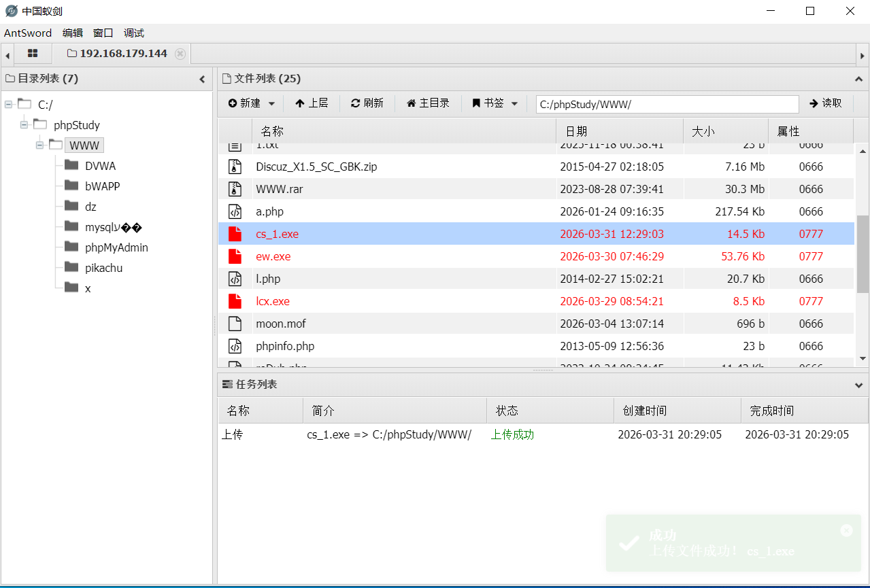Click the 读取 button
870x588 pixels.
pyautogui.click(x=826, y=103)
